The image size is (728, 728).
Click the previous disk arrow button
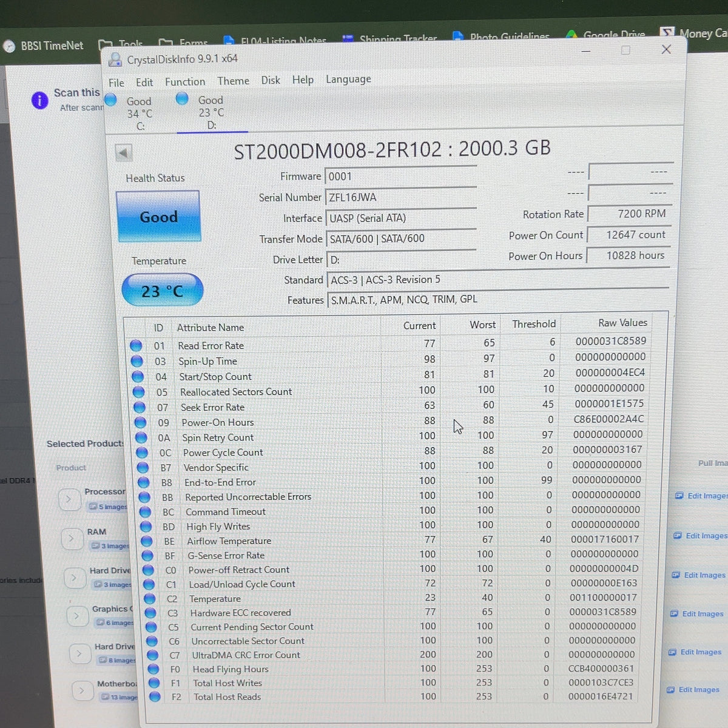pyautogui.click(x=124, y=152)
